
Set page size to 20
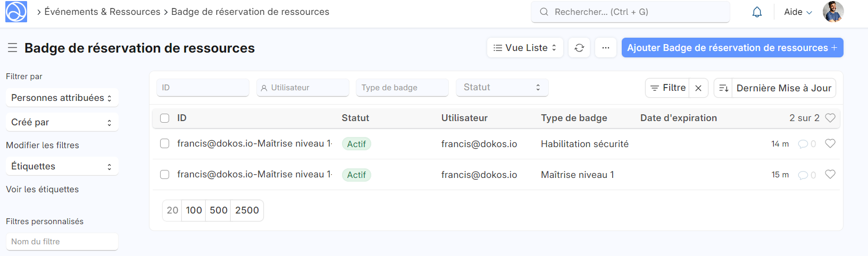[172, 210]
